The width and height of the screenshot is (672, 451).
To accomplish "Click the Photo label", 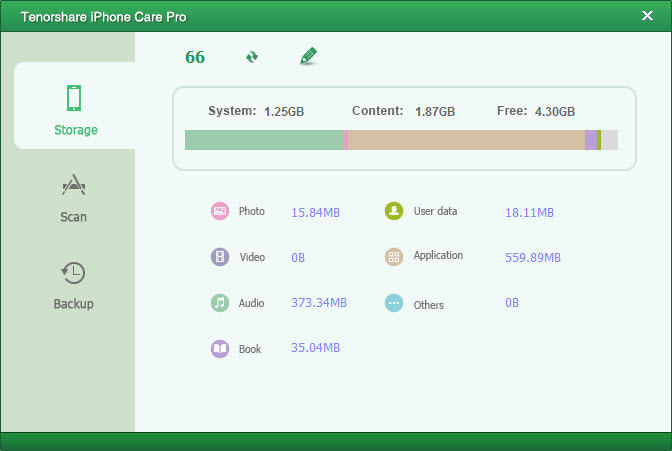I will tap(252, 211).
